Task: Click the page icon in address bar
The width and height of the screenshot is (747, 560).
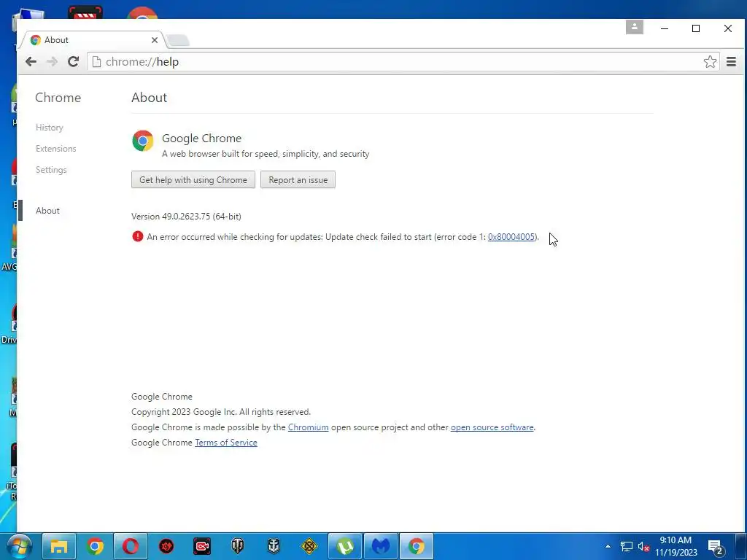Action: pyautogui.click(x=96, y=61)
